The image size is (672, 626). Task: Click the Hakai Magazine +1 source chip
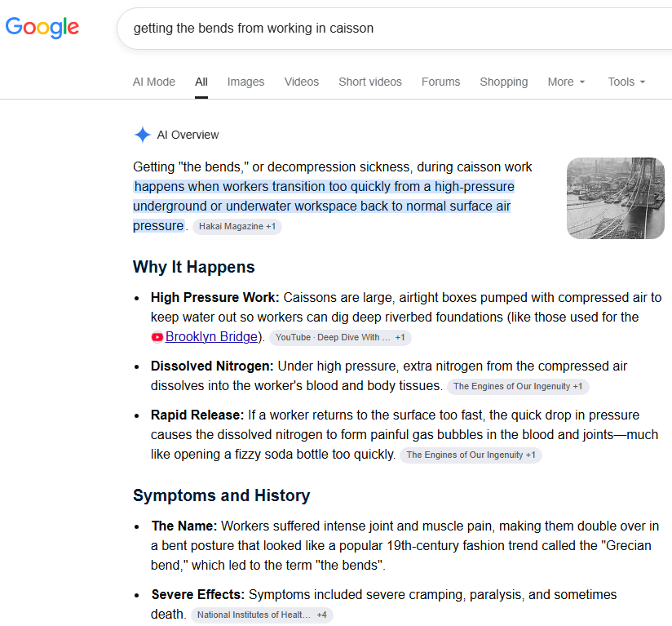click(237, 226)
